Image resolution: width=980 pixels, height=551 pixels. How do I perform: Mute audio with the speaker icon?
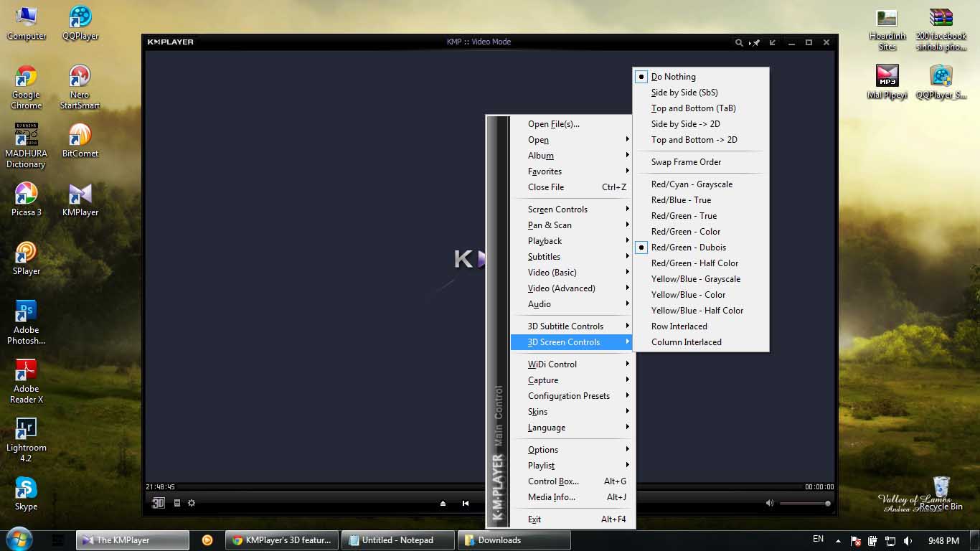point(770,503)
